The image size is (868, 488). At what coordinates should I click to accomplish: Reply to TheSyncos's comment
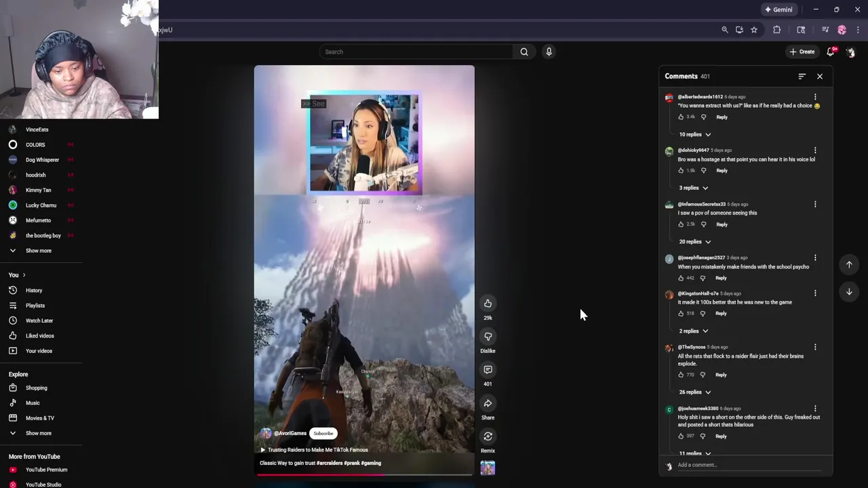(x=721, y=375)
